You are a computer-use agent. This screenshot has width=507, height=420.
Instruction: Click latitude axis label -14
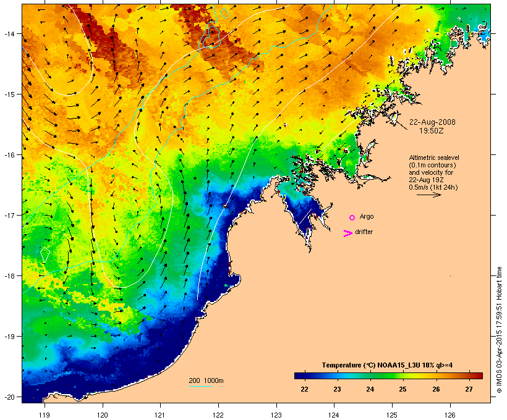click(x=9, y=33)
